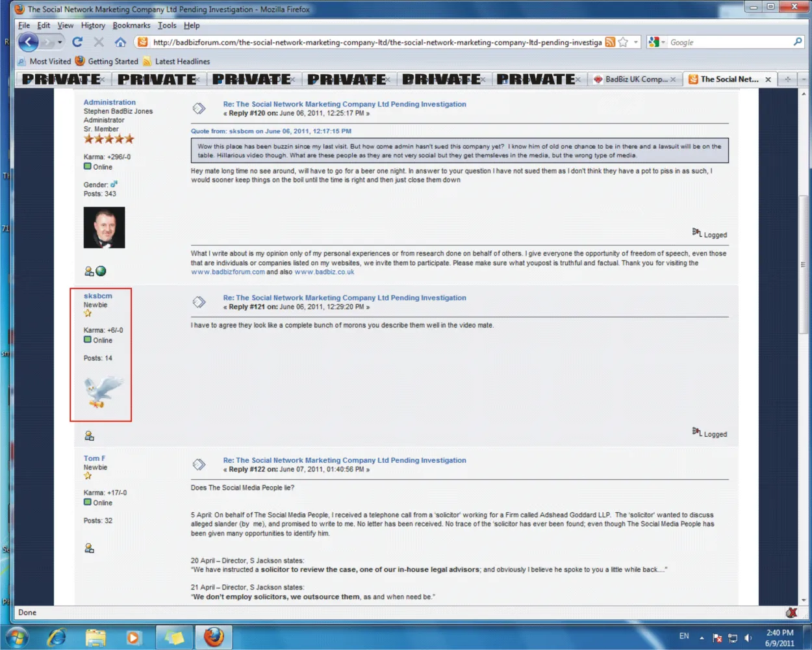View sksbcm's profile via the small user icon
The width and height of the screenshot is (812, 650).
click(x=89, y=435)
